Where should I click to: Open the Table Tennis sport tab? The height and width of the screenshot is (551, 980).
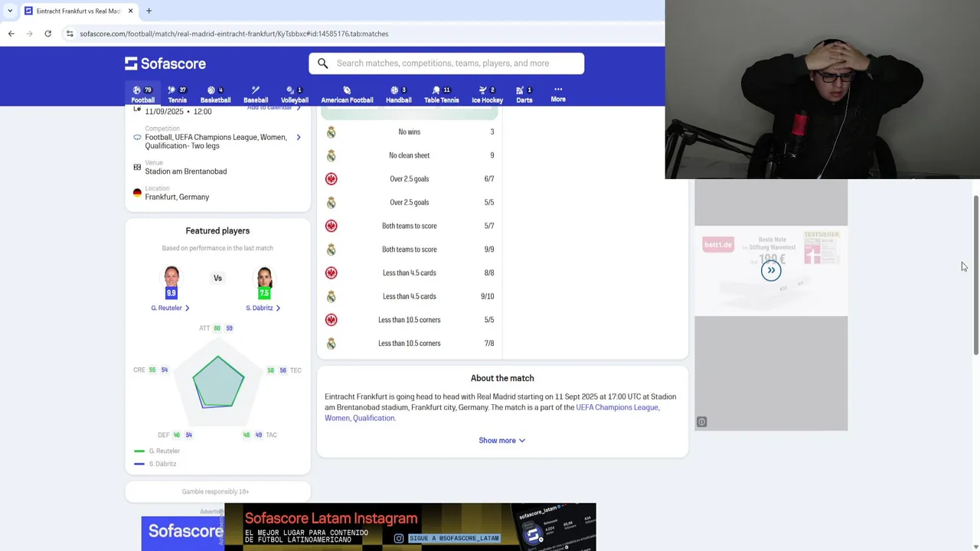441,94
